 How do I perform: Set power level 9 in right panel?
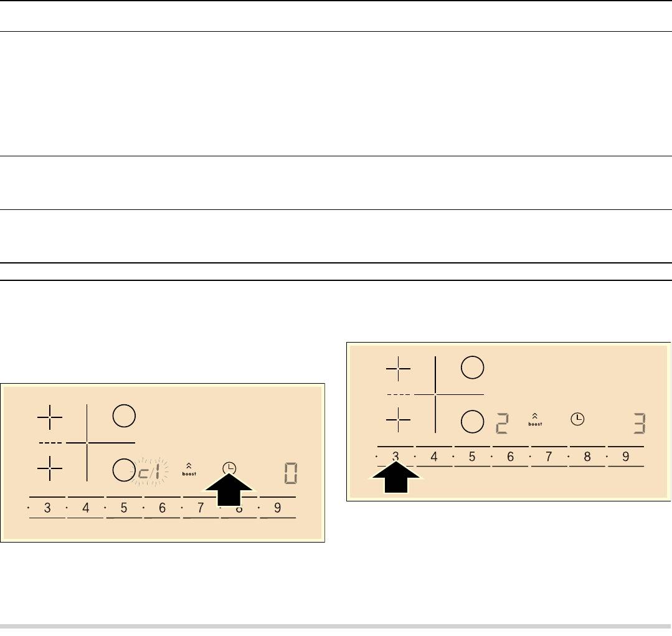coord(625,457)
